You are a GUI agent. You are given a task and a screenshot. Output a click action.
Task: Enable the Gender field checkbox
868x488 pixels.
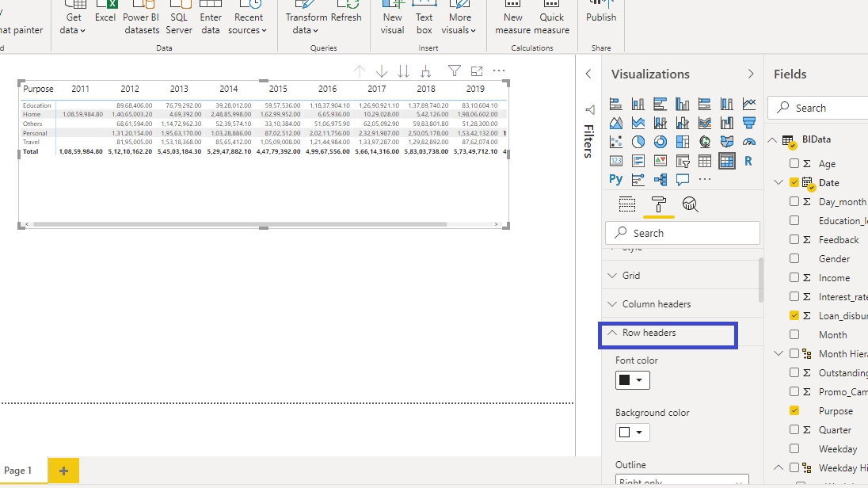click(794, 258)
